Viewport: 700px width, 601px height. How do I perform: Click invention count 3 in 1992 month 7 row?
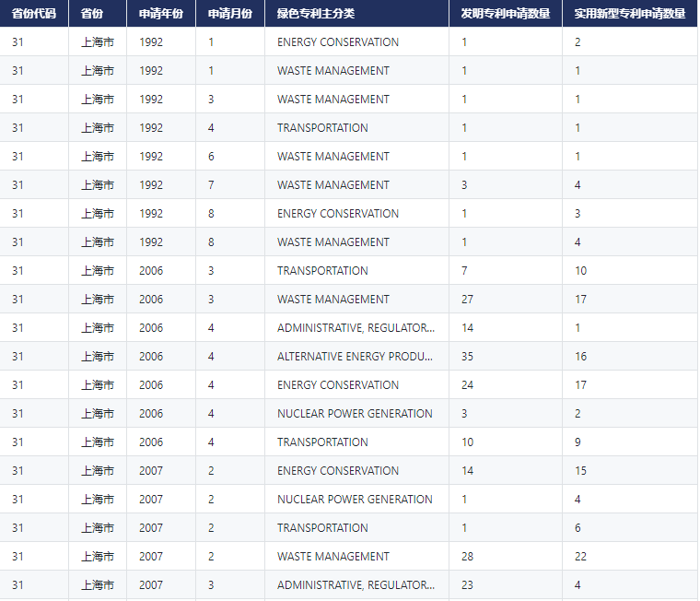[x=506, y=185]
